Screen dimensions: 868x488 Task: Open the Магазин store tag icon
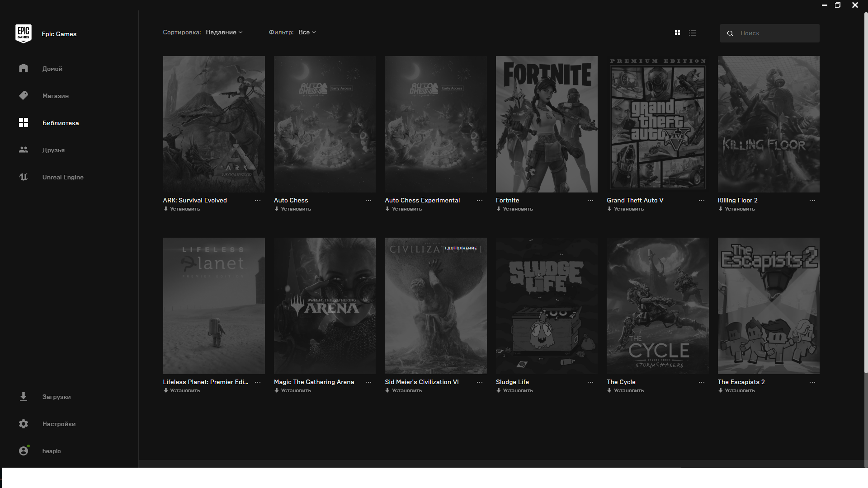24,95
